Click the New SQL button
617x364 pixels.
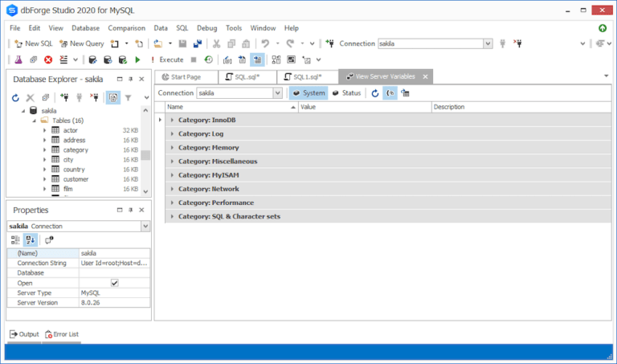(x=33, y=43)
